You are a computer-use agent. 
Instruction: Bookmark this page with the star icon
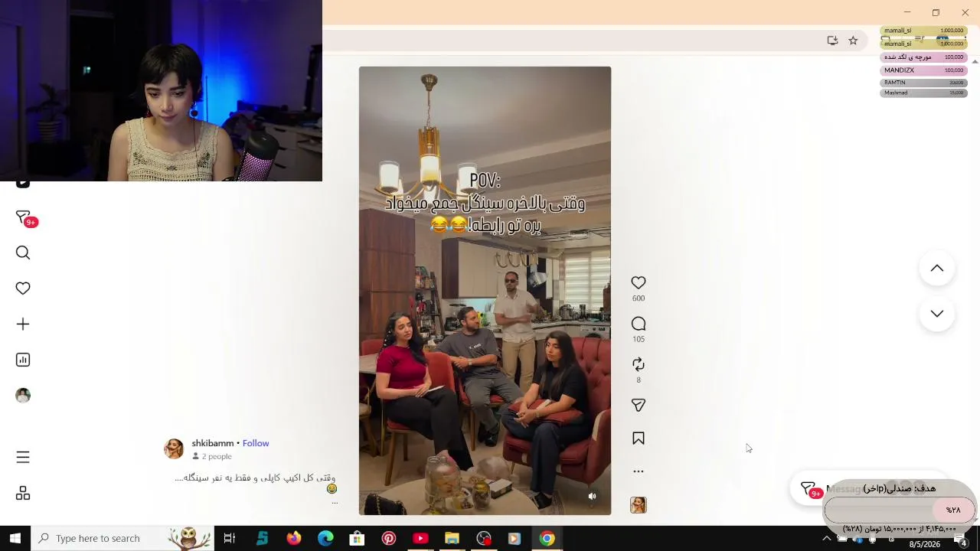(853, 41)
